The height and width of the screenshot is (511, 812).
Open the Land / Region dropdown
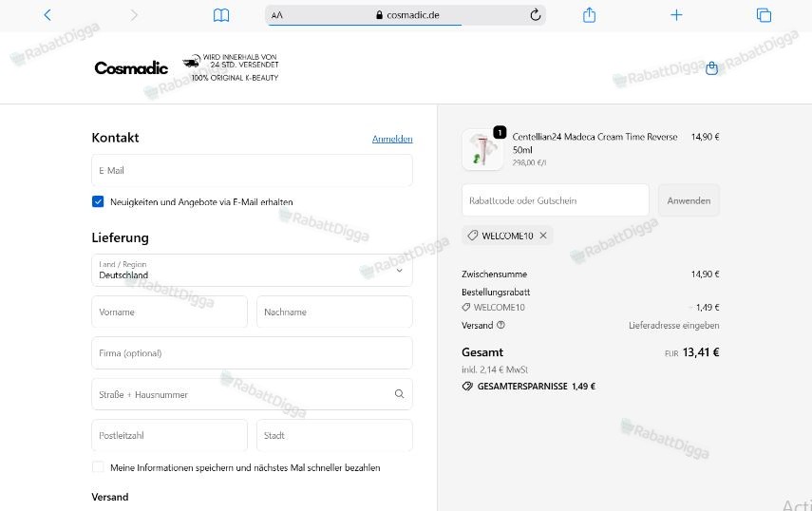click(x=253, y=270)
